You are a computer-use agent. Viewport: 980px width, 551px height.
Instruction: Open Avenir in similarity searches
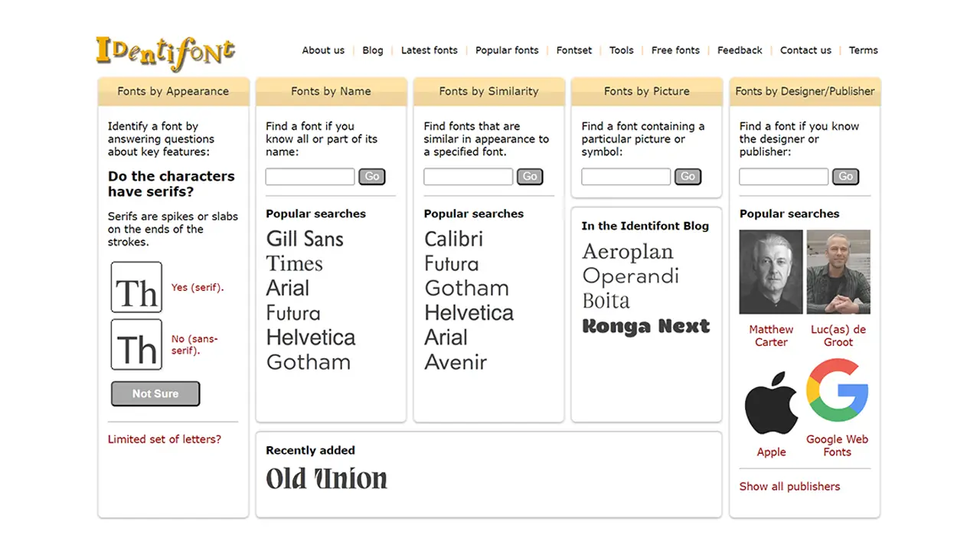[456, 362]
